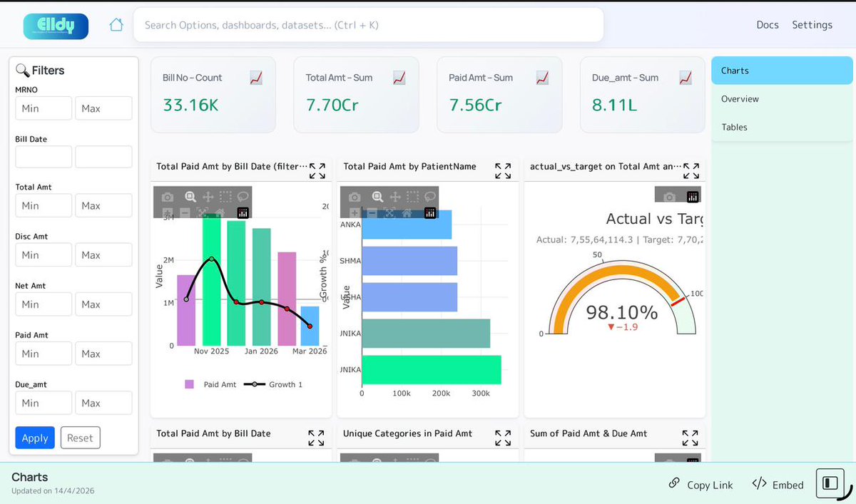The image size is (856, 504).
Task: Select zoom tool on PatientName chart
Action: pyautogui.click(x=377, y=197)
